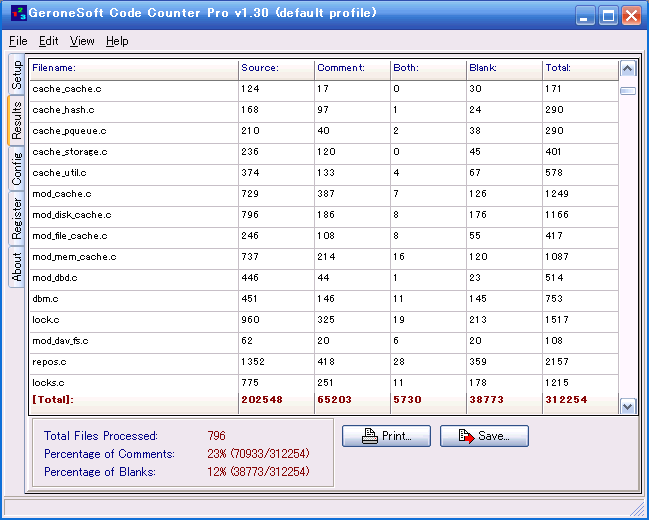Click the Total column header

pos(578,68)
